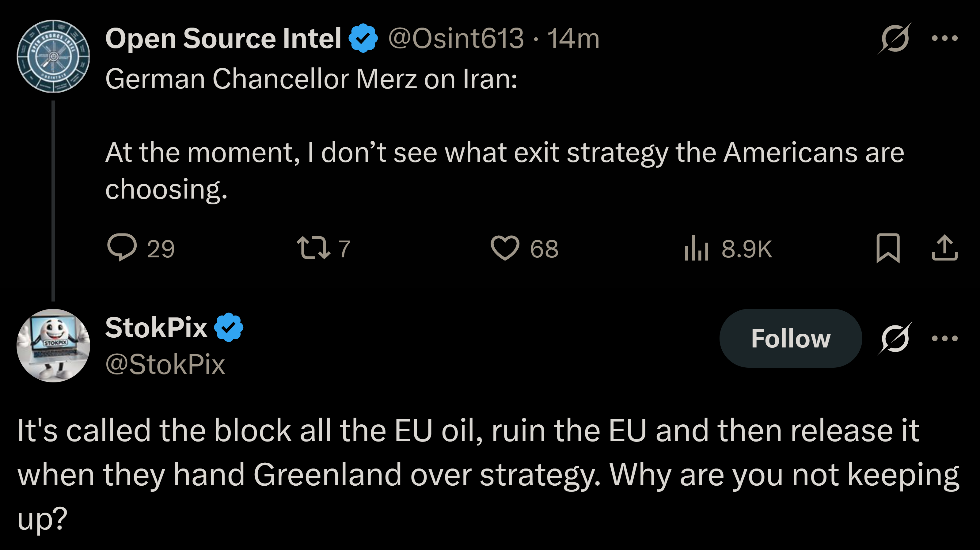Follow the StokPix account
Screen dimensions: 980x550
(x=791, y=338)
